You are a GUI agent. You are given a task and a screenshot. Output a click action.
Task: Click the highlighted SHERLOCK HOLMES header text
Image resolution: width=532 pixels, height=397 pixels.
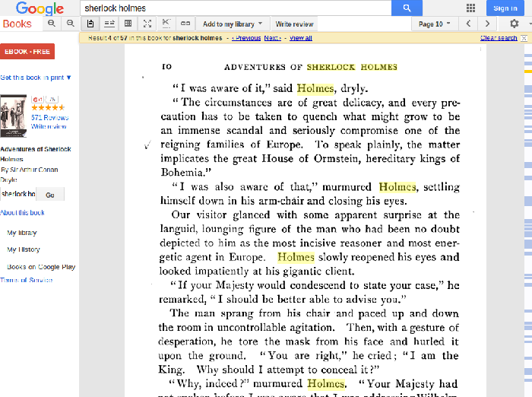click(351, 67)
